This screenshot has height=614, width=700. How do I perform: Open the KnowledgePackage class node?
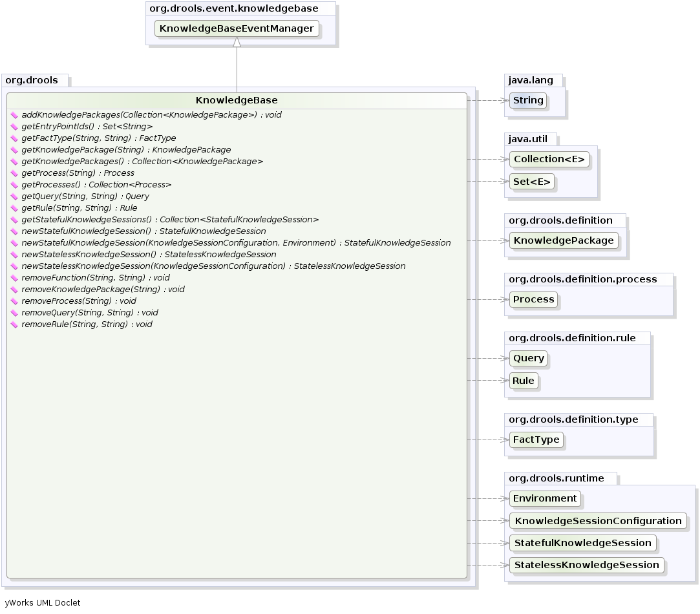563,241
